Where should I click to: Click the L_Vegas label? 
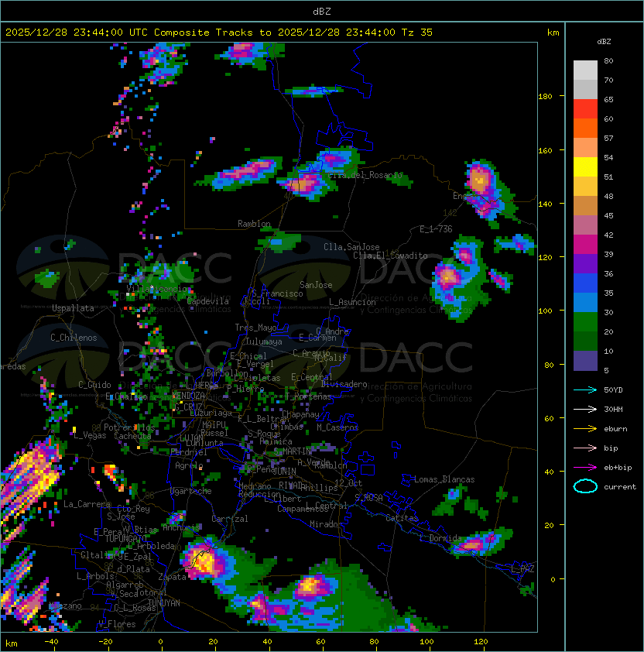pyautogui.click(x=90, y=435)
